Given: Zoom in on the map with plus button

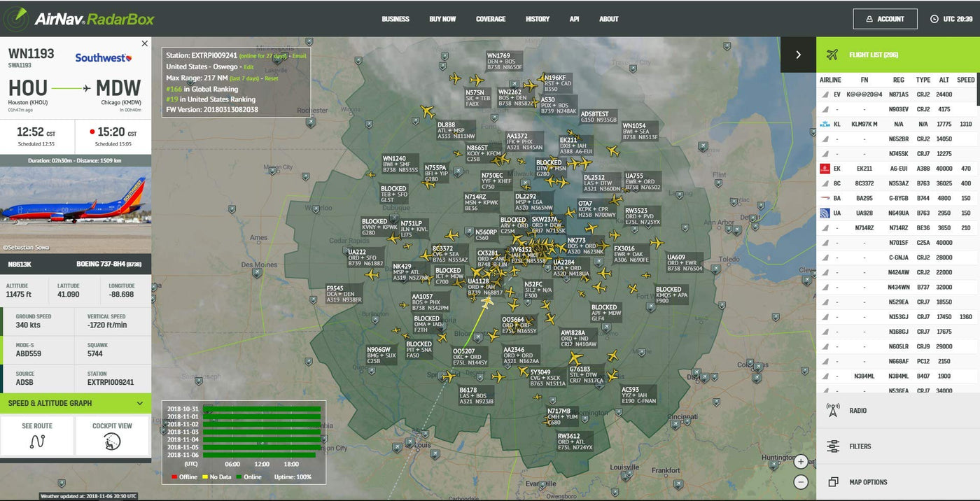Looking at the screenshot, I should click(801, 461).
